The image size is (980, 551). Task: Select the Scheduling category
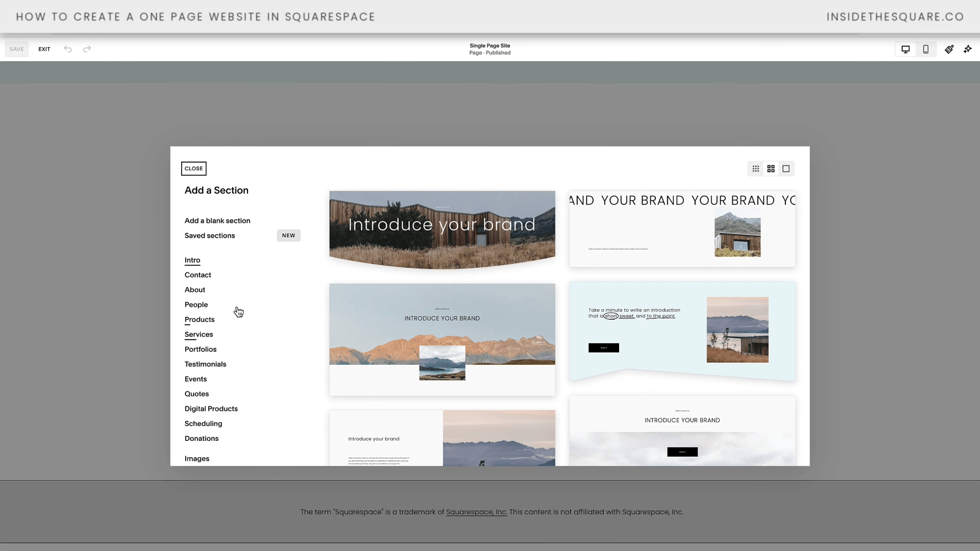point(204,423)
